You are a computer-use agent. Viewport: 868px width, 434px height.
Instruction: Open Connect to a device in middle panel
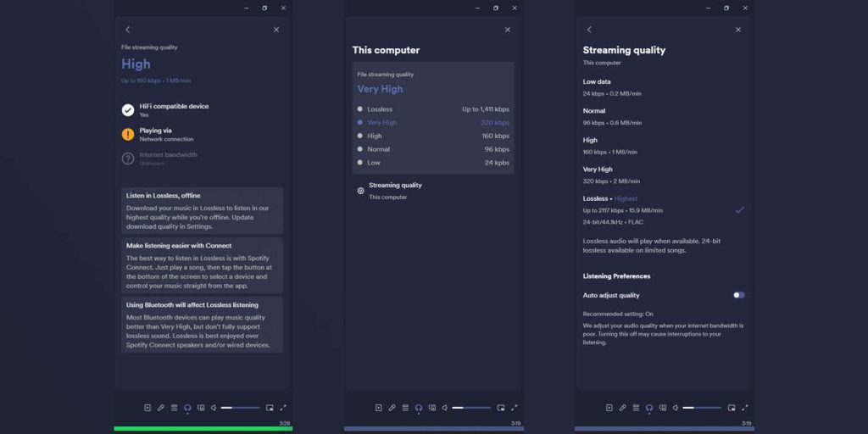tap(431, 408)
